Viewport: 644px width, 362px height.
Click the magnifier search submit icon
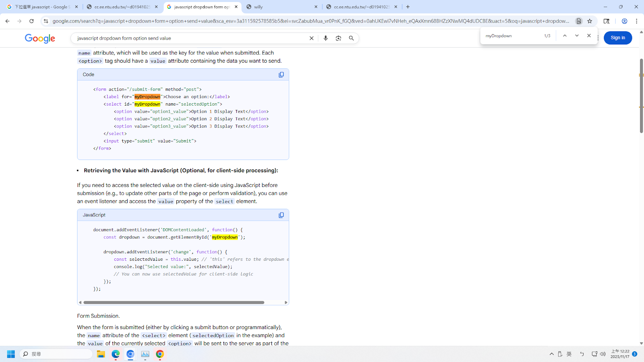[351, 38]
